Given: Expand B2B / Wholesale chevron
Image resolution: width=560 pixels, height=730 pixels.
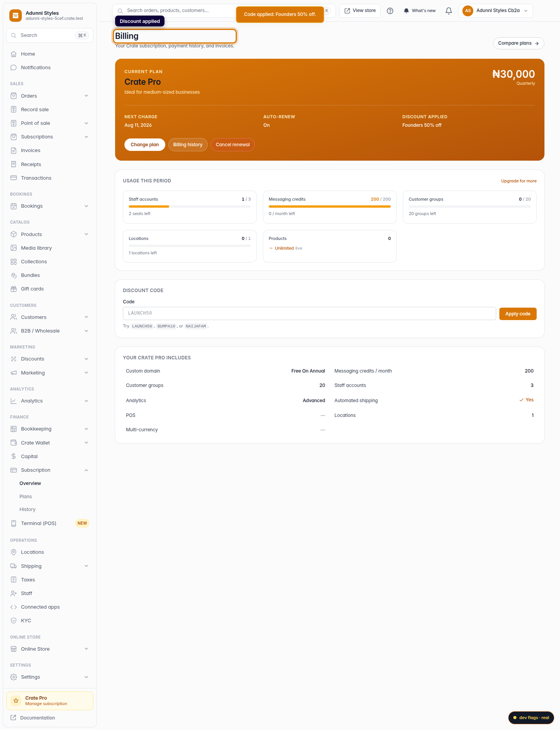Looking at the screenshot, I should (x=86, y=331).
